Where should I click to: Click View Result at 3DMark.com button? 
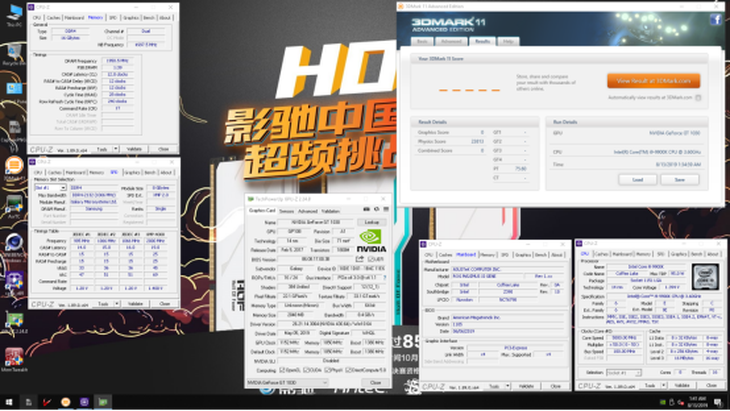653,81
